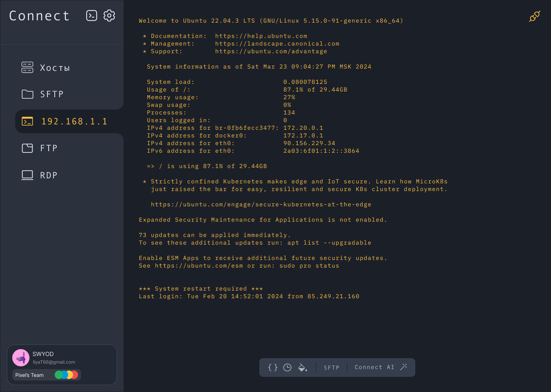Click the IlyaT66@gmail.com email text
551x392 pixels.
pyautogui.click(x=54, y=362)
